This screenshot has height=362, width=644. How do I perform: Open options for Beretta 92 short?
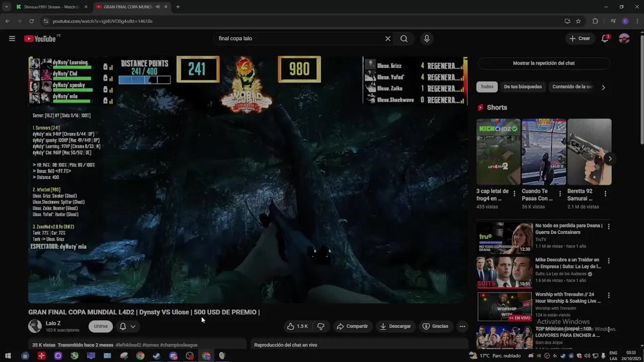click(605, 194)
